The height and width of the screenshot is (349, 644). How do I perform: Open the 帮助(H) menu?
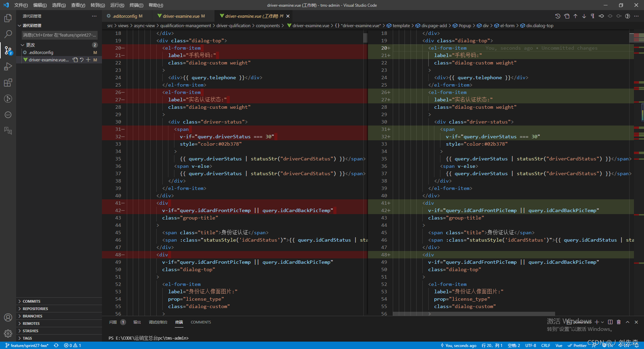(156, 5)
